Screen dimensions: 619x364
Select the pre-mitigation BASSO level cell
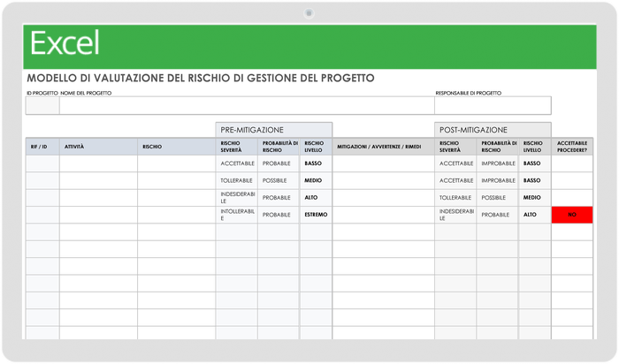tap(316, 163)
